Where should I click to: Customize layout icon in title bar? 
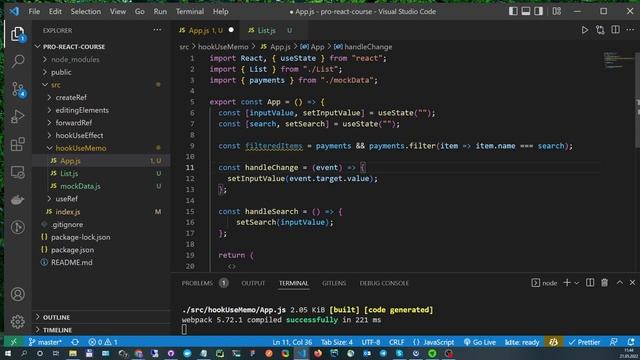(557, 11)
